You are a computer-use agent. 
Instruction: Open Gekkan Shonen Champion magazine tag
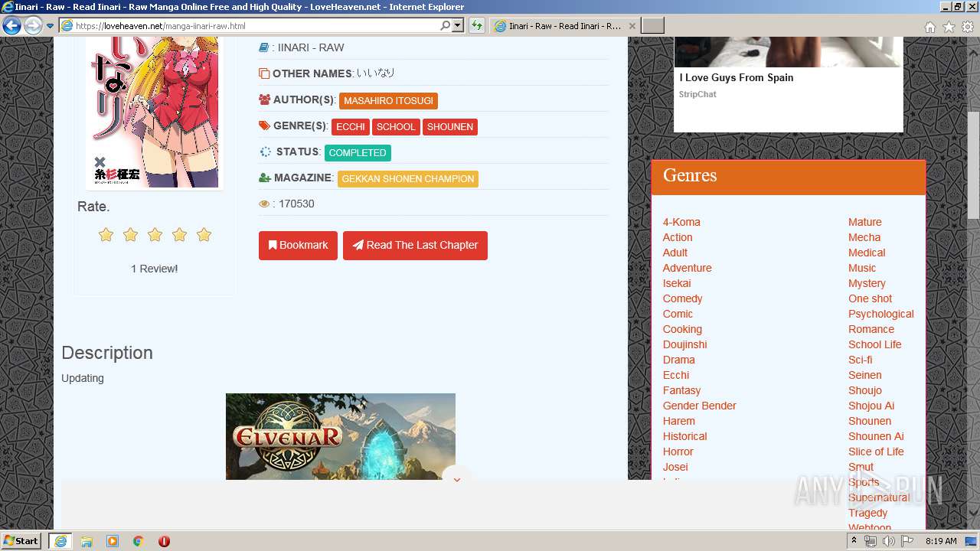tap(408, 179)
